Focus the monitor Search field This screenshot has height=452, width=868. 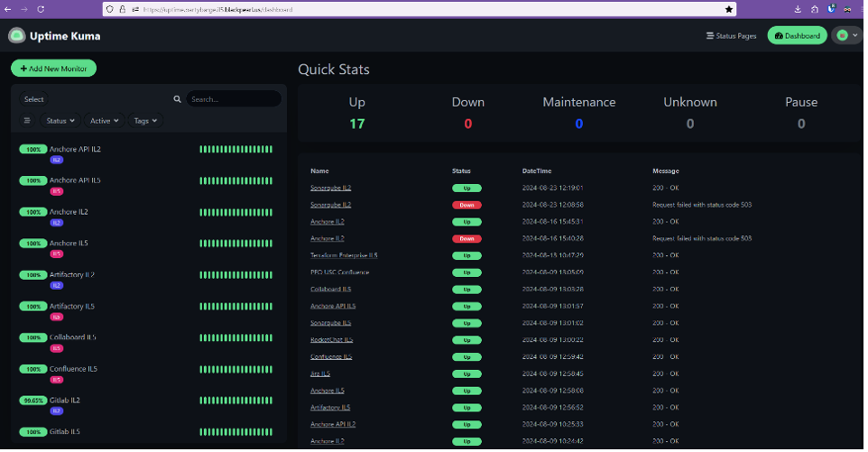tap(234, 99)
